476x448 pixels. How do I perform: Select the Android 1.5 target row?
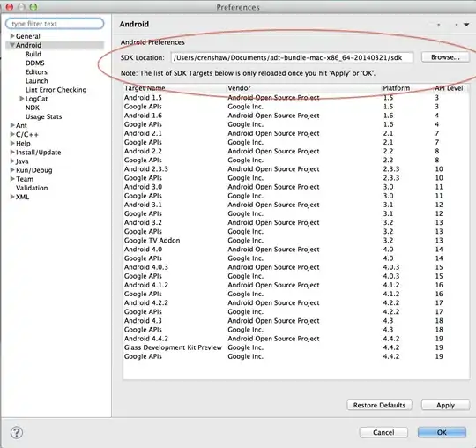click(296, 98)
